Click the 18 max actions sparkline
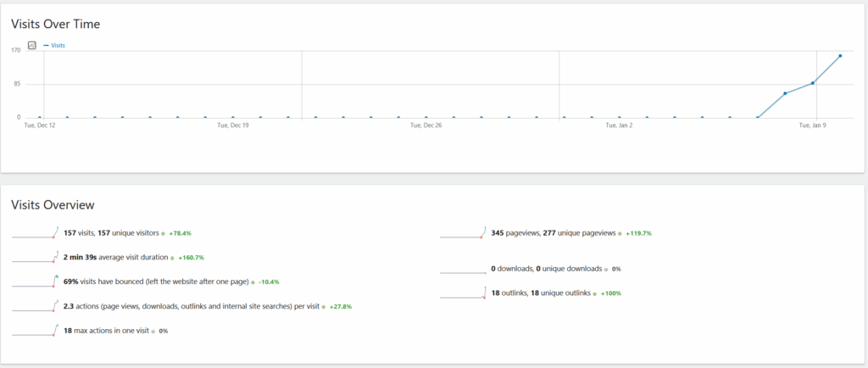Viewport: 868px width, 368px height. click(36, 330)
